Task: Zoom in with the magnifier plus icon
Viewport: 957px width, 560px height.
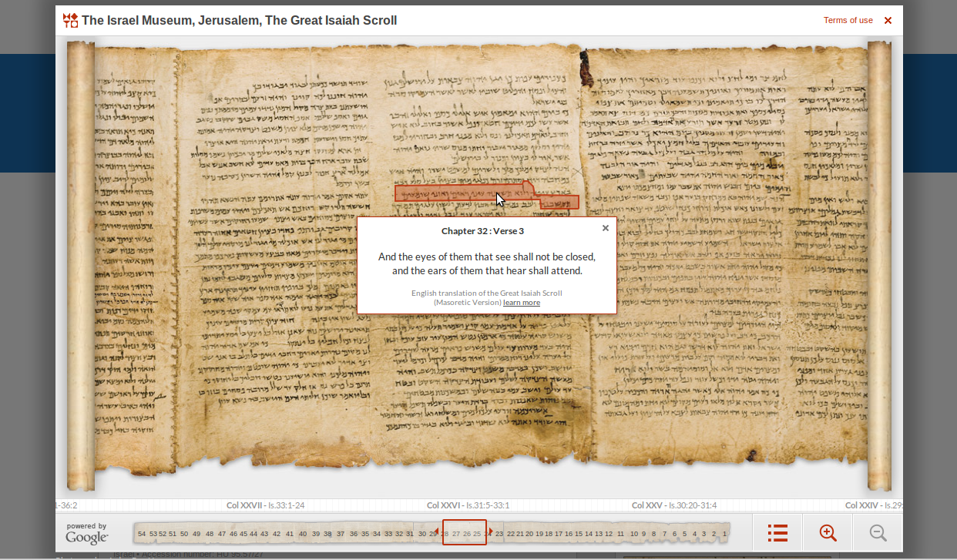Action: 828,533
